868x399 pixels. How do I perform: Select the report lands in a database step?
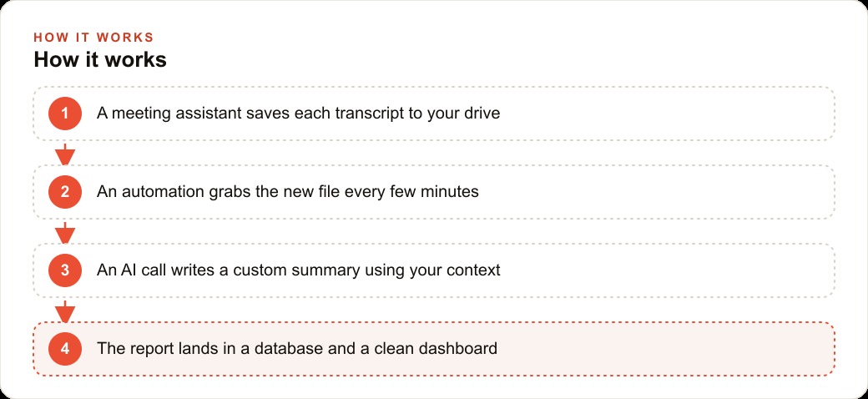click(434, 349)
